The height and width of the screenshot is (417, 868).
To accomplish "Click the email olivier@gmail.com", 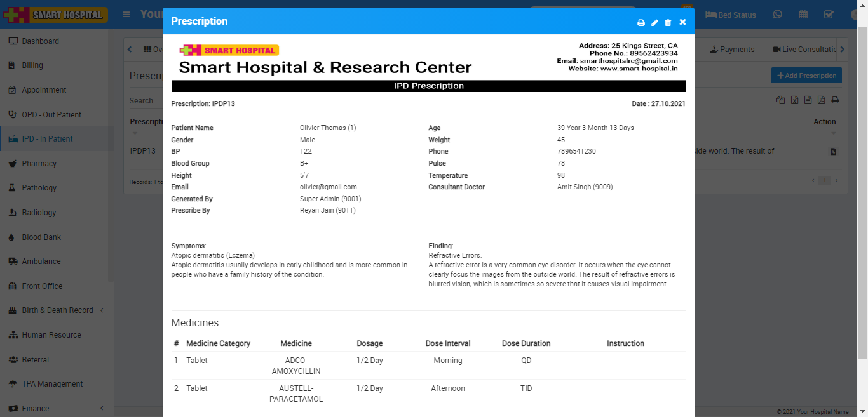I will pyautogui.click(x=329, y=187).
